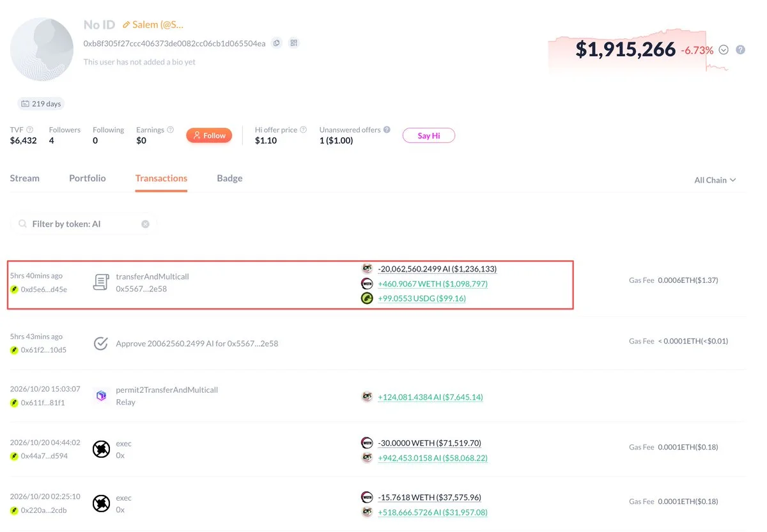Switch to the Stream tab
The width and height of the screenshot is (767, 532).
point(25,178)
